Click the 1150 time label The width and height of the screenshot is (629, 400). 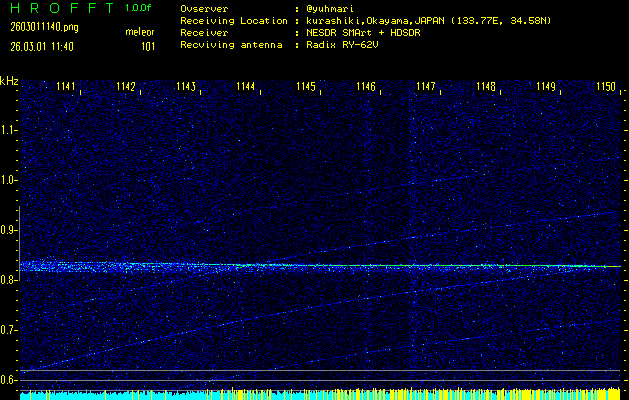pos(606,87)
